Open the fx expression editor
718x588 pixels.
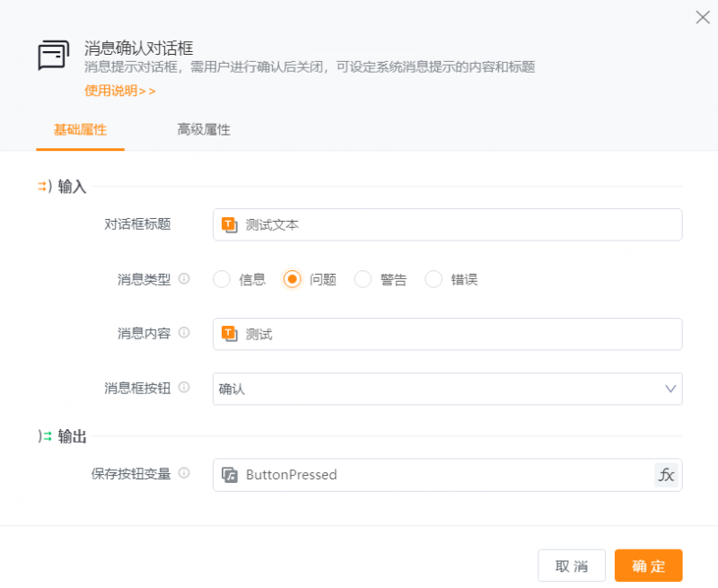click(666, 475)
